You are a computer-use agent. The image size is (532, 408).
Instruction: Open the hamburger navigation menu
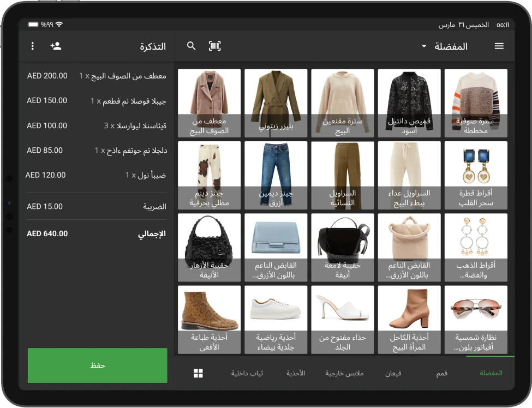(499, 46)
